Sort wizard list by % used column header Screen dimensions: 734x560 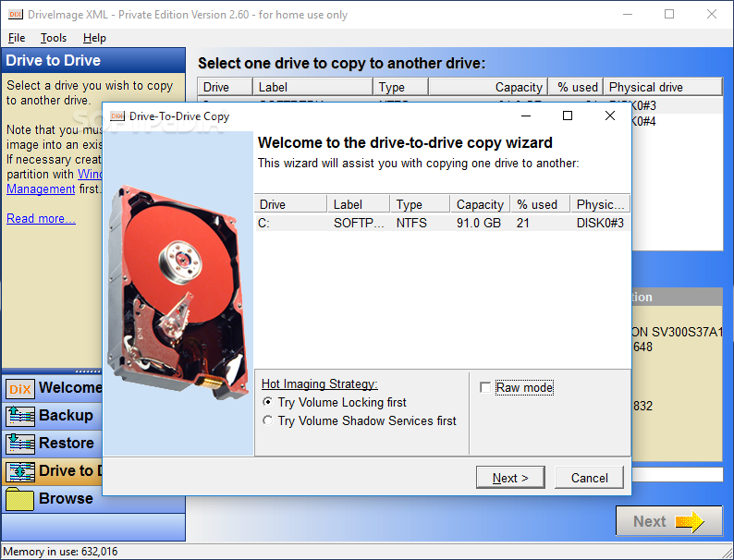pyautogui.click(x=540, y=204)
